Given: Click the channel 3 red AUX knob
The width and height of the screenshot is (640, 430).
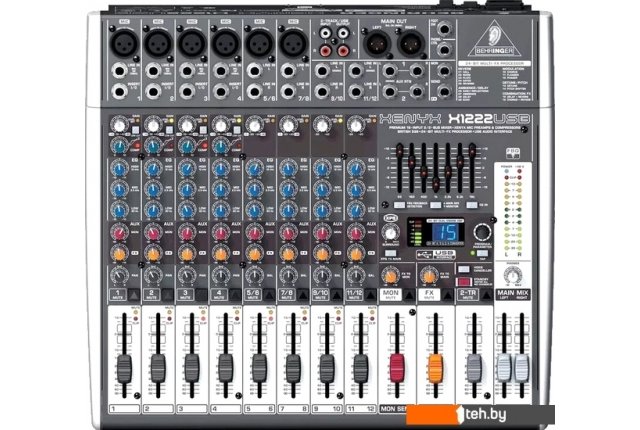Looking at the screenshot, I should coord(188,233).
